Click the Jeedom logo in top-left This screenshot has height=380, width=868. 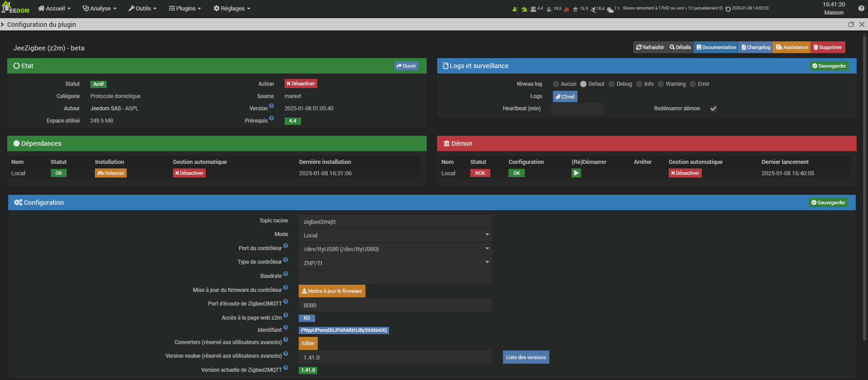15,8
